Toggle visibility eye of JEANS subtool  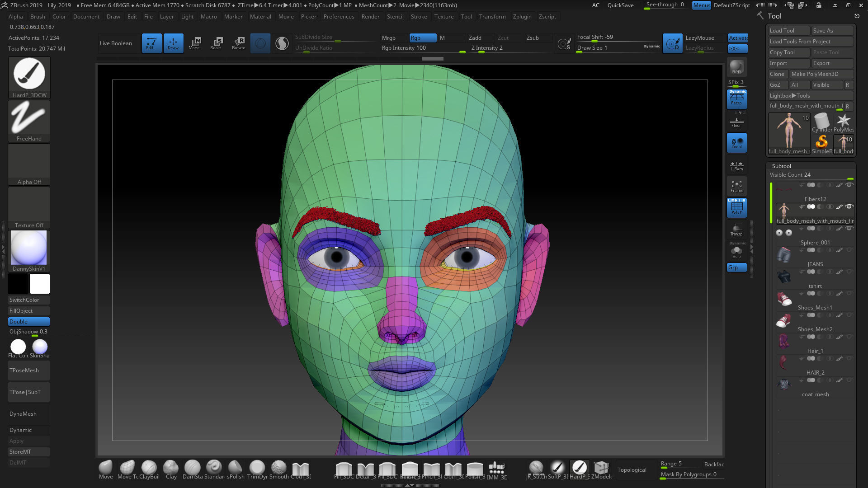click(x=849, y=250)
